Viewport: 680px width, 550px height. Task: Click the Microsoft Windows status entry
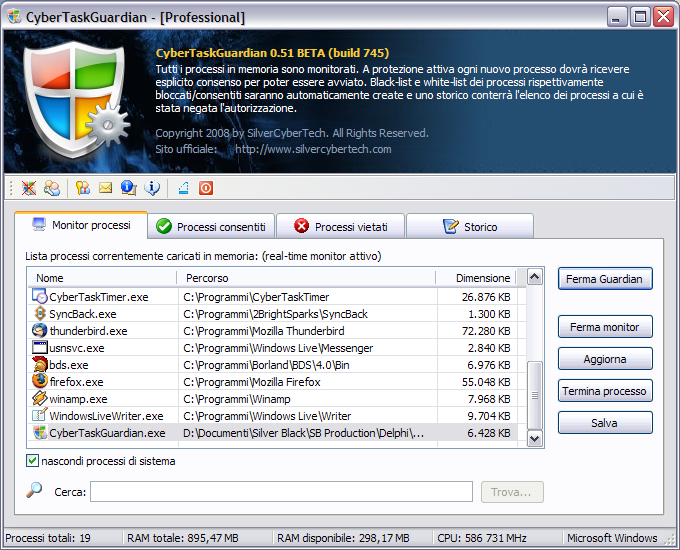pos(612,538)
